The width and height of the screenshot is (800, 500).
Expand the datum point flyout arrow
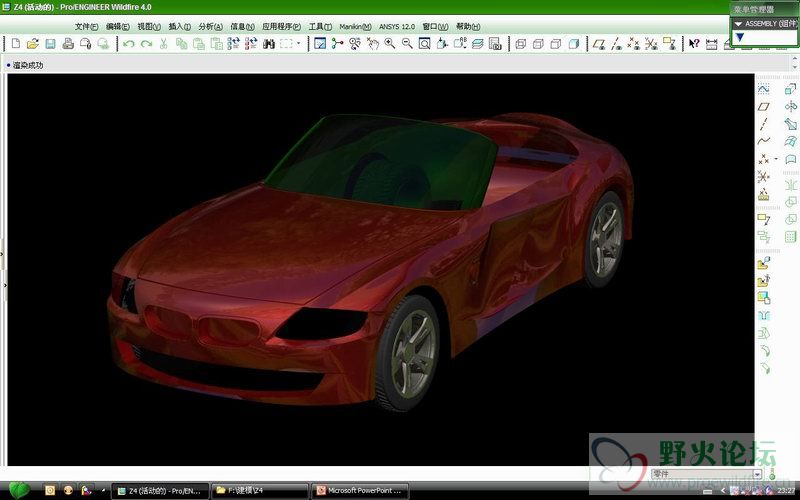[776, 159]
